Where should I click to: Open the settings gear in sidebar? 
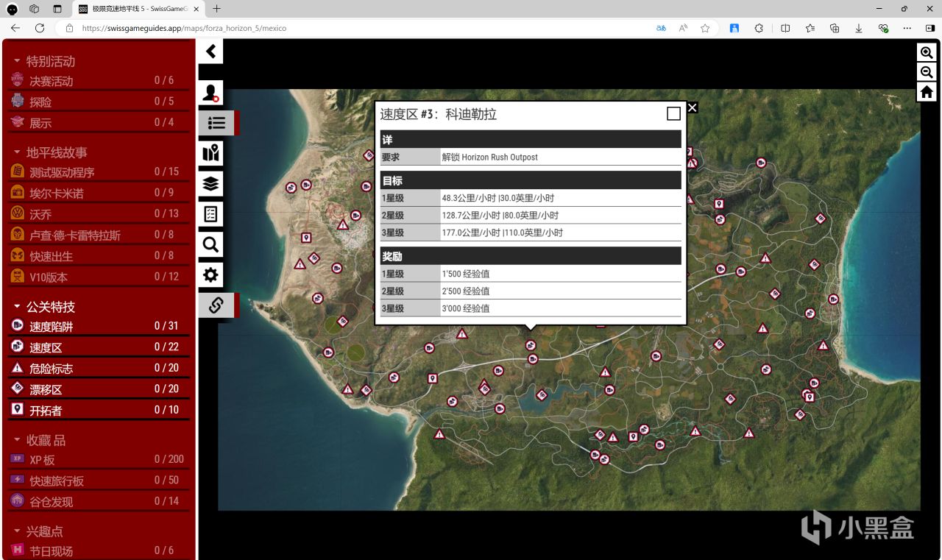(211, 275)
